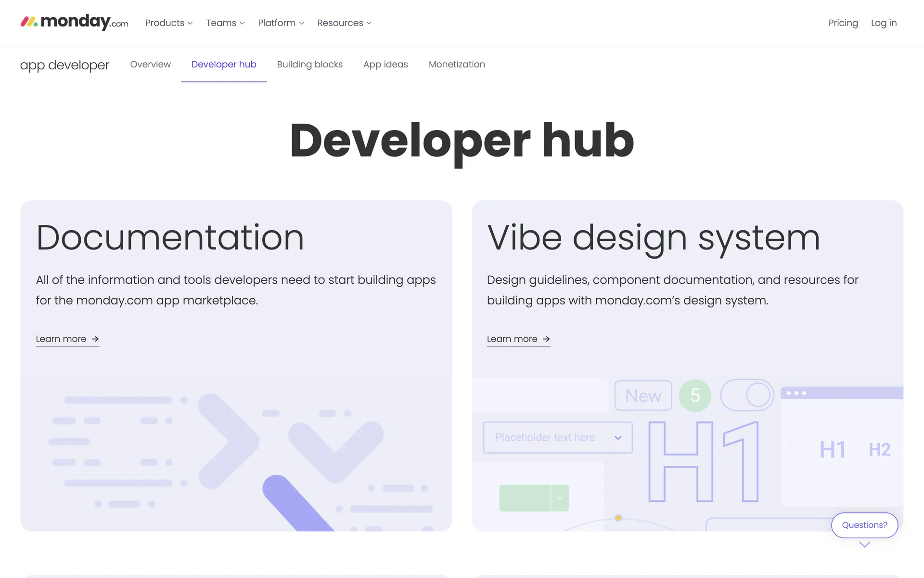Switch to the Monetization tab
Viewport: 924px width, 578px height.
(x=457, y=65)
